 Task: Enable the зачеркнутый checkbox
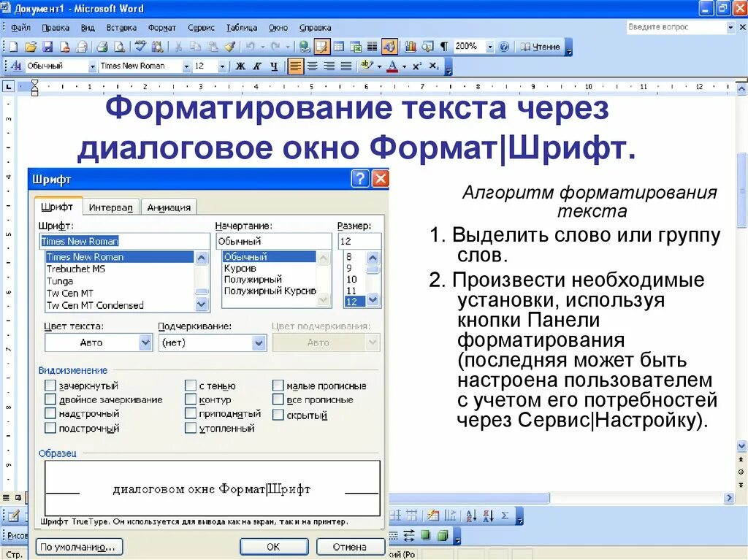pos(50,386)
